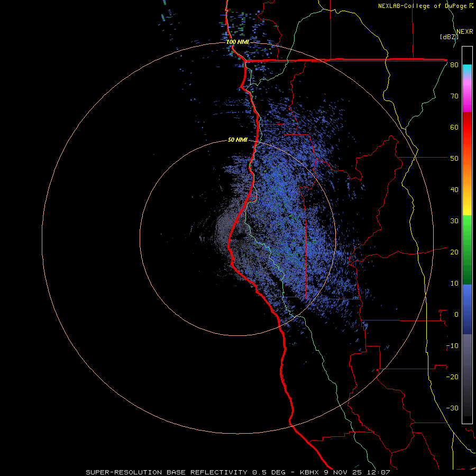Click the 0 value on the dBZ scale
Screen dimensions: 476x476
click(x=456, y=315)
